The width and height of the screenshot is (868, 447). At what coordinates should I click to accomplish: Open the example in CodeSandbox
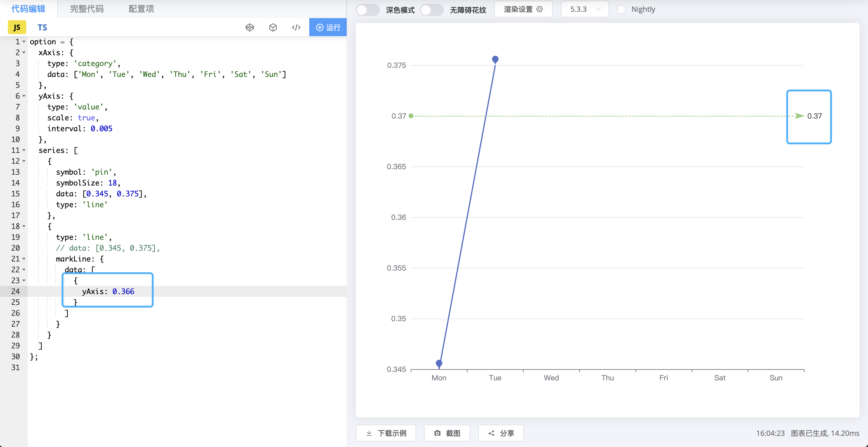pyautogui.click(x=273, y=27)
